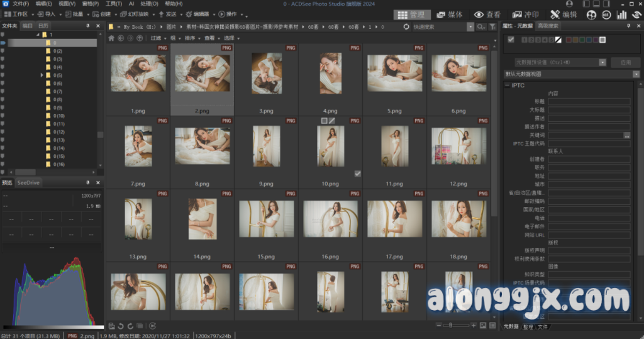Select the red color label swatch
The height and width of the screenshot is (339, 644).
(569, 40)
